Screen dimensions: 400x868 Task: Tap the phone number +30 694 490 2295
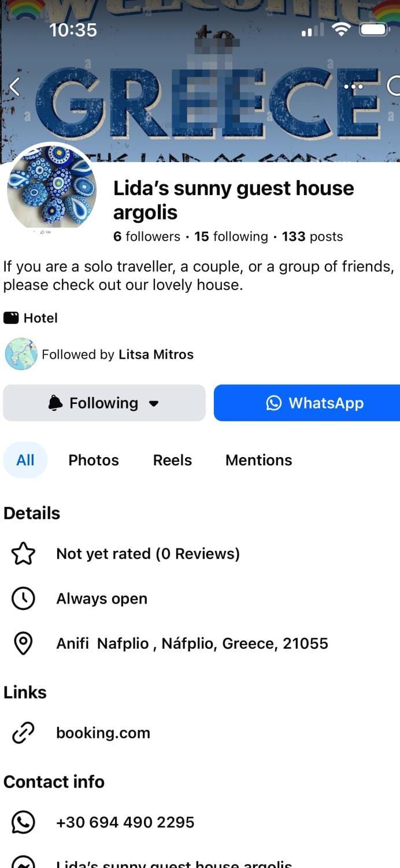[x=125, y=822]
